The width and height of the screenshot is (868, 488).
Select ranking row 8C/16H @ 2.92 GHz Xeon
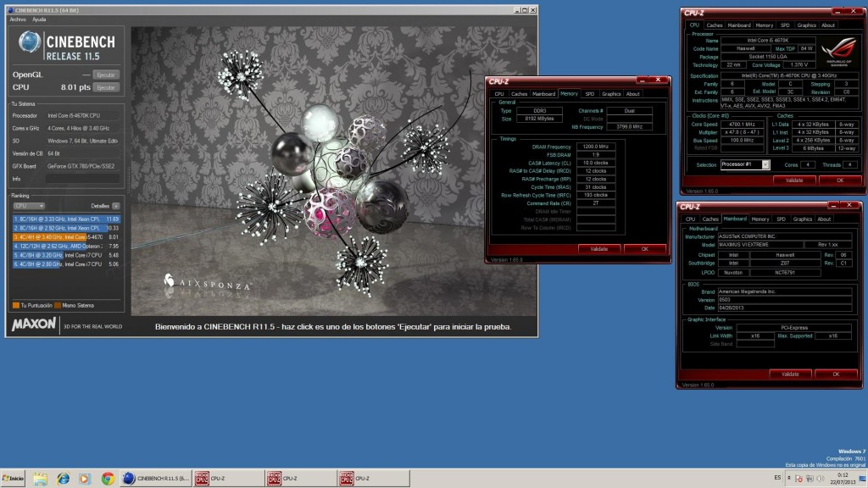(66, 228)
